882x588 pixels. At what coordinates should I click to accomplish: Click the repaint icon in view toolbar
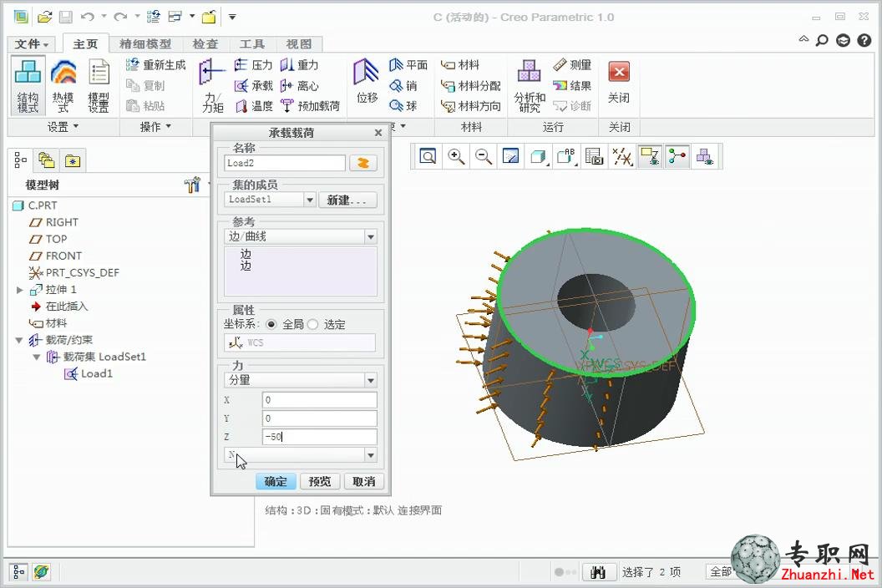coord(511,156)
